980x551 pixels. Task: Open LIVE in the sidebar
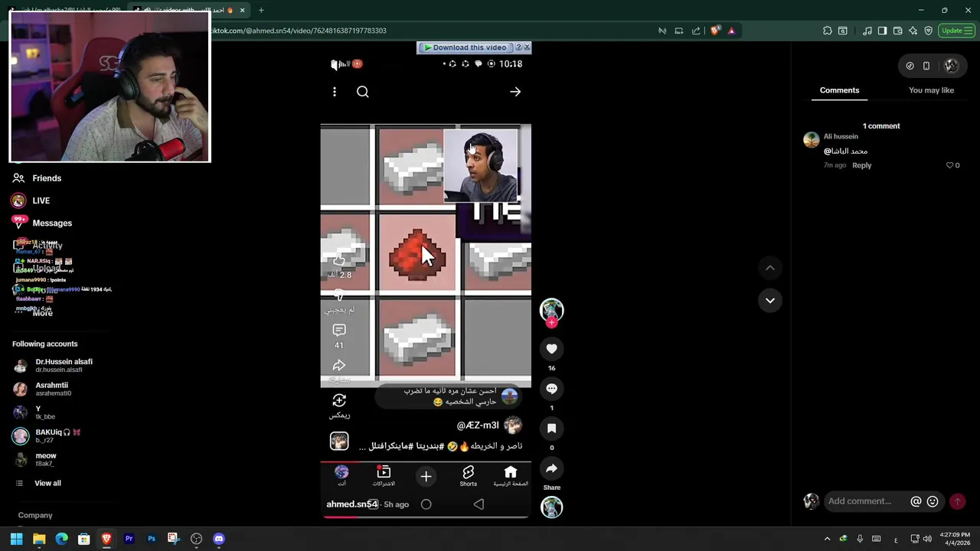pos(41,201)
